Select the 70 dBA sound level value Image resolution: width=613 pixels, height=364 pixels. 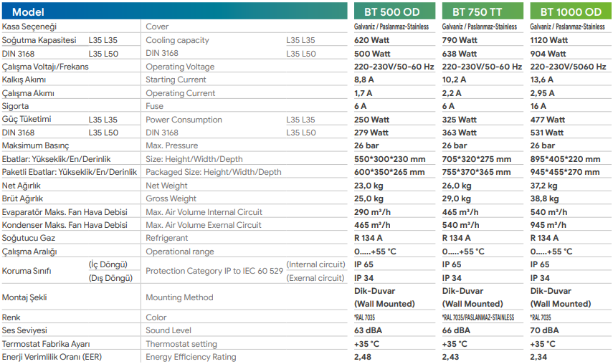coord(544,330)
